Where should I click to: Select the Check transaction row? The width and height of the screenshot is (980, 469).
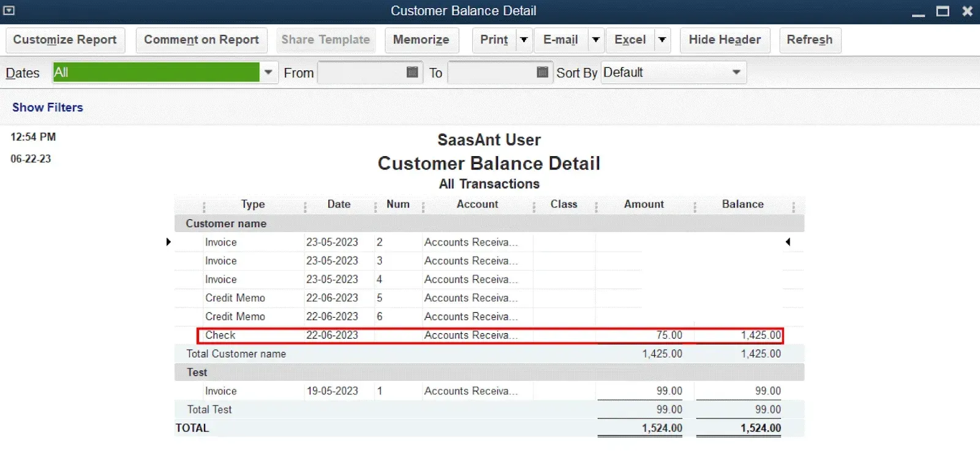(490, 336)
